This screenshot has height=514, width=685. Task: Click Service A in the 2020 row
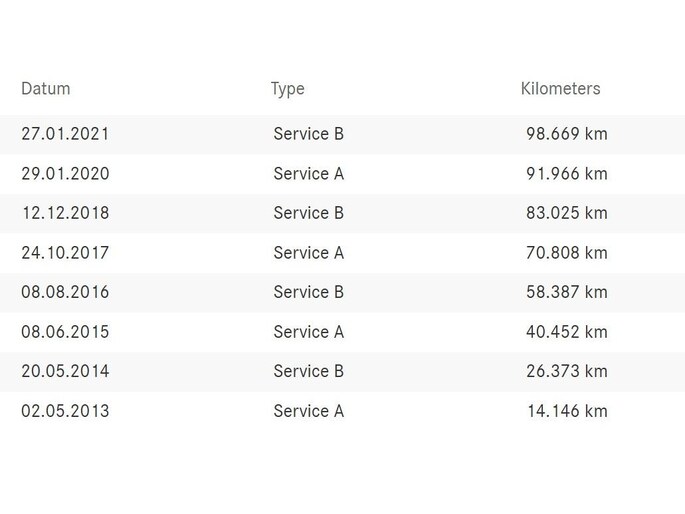click(308, 174)
